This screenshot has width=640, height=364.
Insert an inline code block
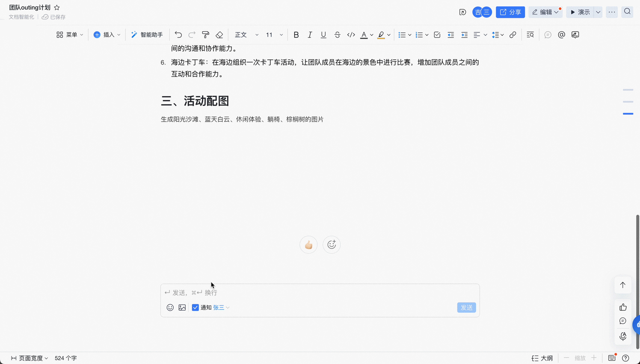[351, 35]
